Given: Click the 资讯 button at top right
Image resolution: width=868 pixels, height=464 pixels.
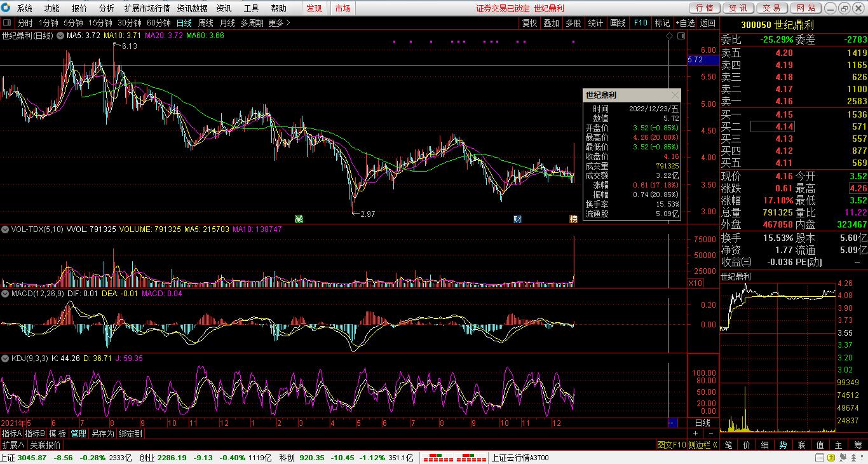Looking at the screenshot, I should [x=738, y=8].
